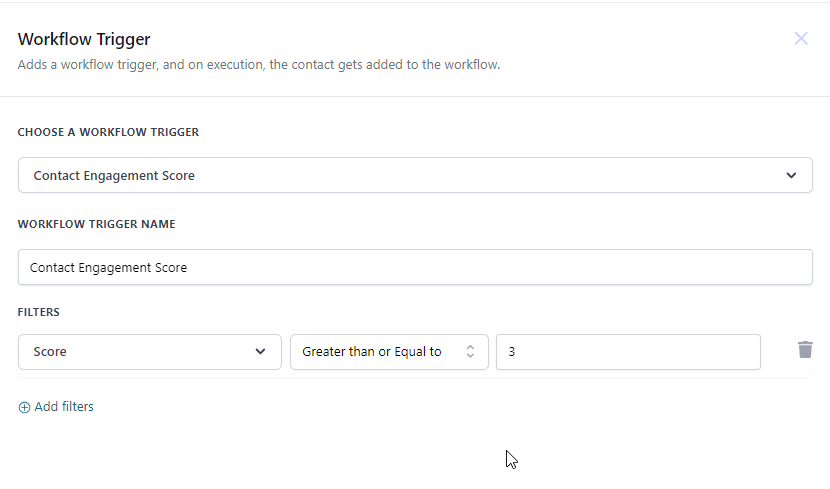Place cursor after Contact Engagement Score in name field
The height and width of the screenshot is (489, 830).
tap(189, 268)
